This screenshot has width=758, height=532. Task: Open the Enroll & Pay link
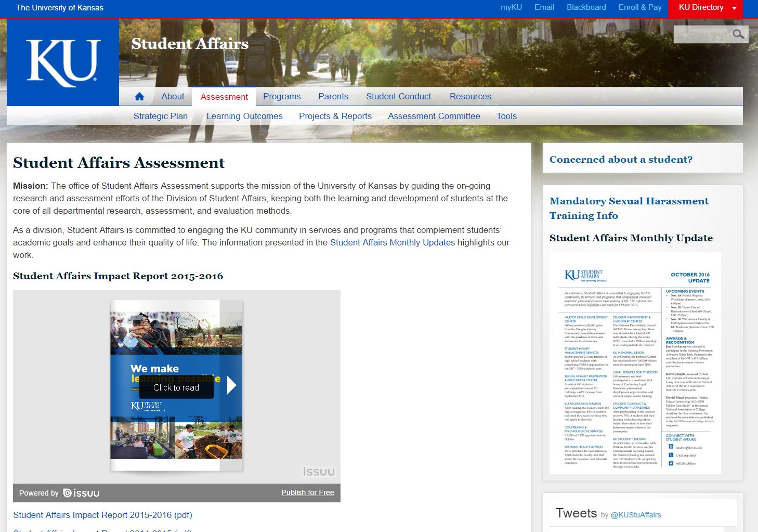[x=640, y=7]
